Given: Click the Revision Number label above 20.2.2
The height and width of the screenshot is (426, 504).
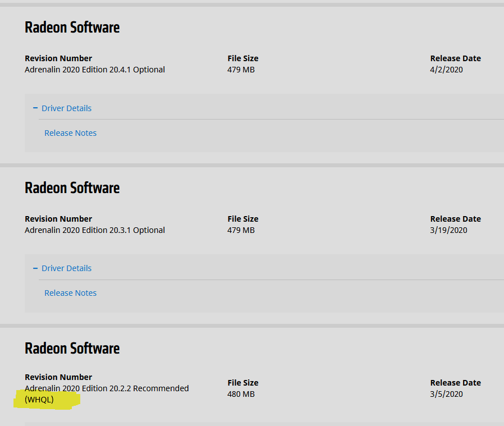Looking at the screenshot, I should click(x=58, y=377).
